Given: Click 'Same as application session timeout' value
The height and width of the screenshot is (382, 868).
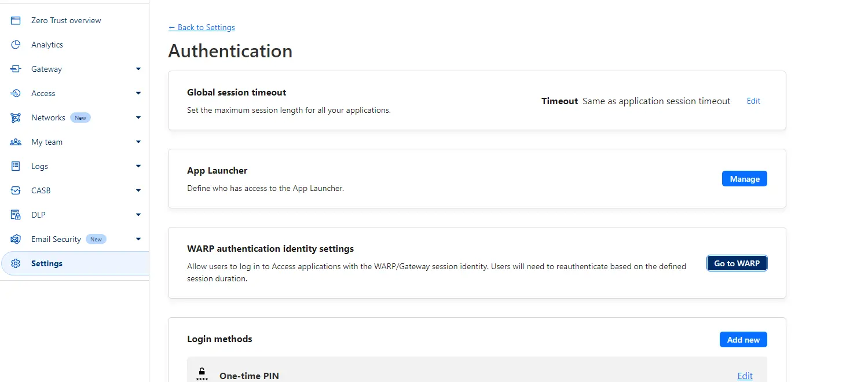Looking at the screenshot, I should (x=656, y=101).
